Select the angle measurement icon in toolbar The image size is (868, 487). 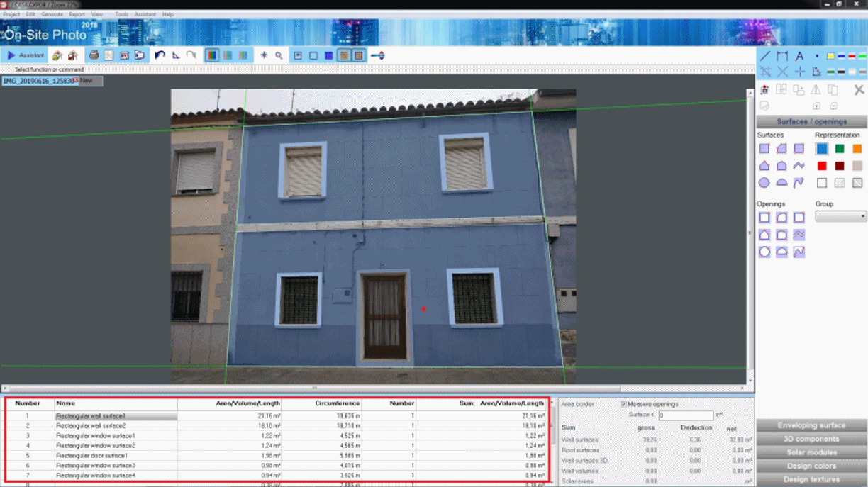pyautogui.click(x=176, y=55)
